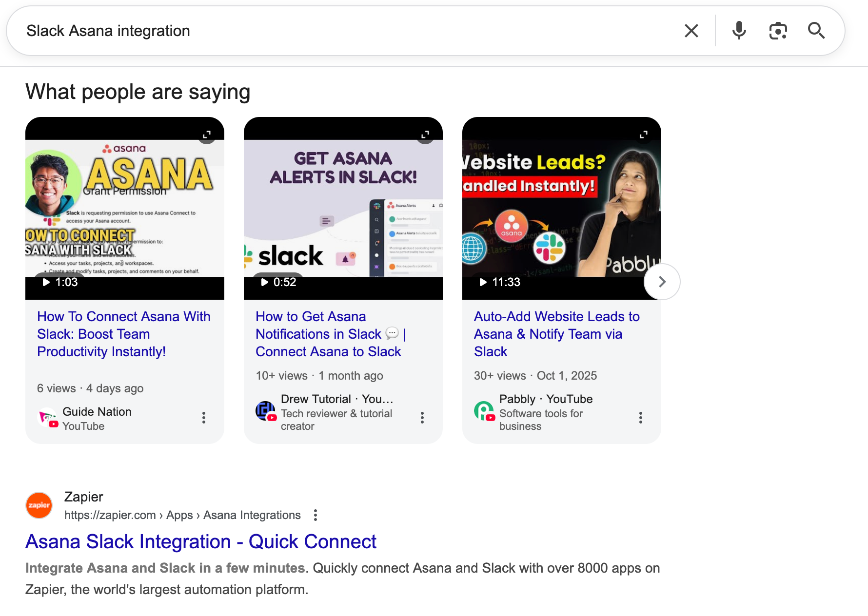Open Zapier result options three-dot menu
This screenshot has width=868, height=616.
pos(316,515)
